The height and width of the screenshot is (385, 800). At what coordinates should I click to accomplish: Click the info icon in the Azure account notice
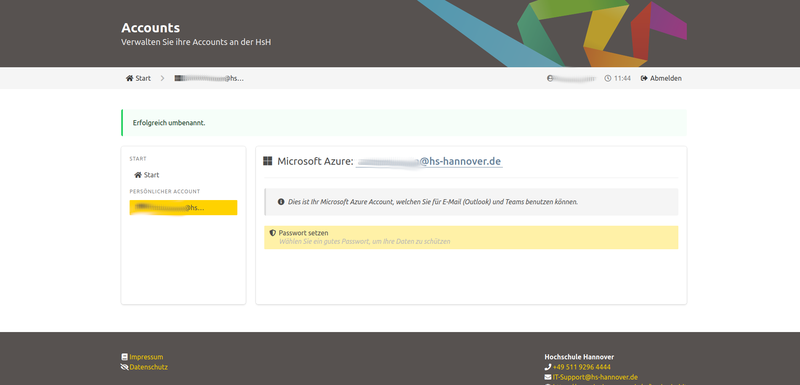point(281,202)
